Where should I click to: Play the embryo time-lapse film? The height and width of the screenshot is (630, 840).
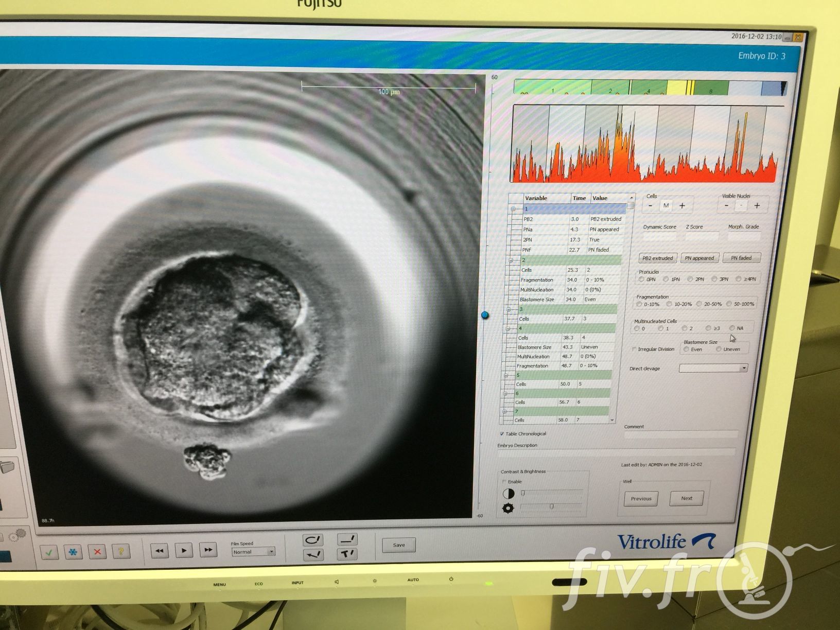coord(184,550)
